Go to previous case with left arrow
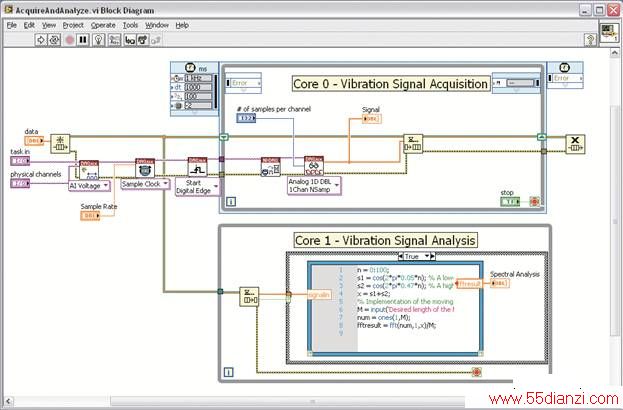 [x=400, y=256]
